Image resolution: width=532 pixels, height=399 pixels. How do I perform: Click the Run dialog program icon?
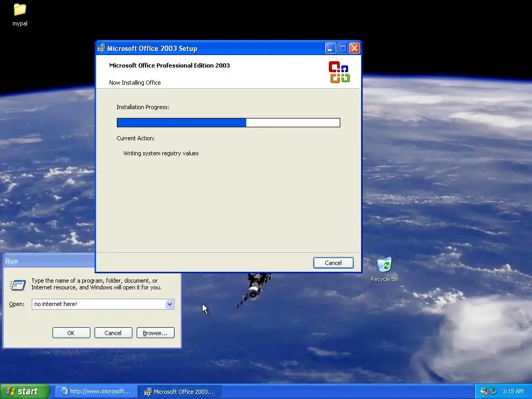tap(17, 285)
